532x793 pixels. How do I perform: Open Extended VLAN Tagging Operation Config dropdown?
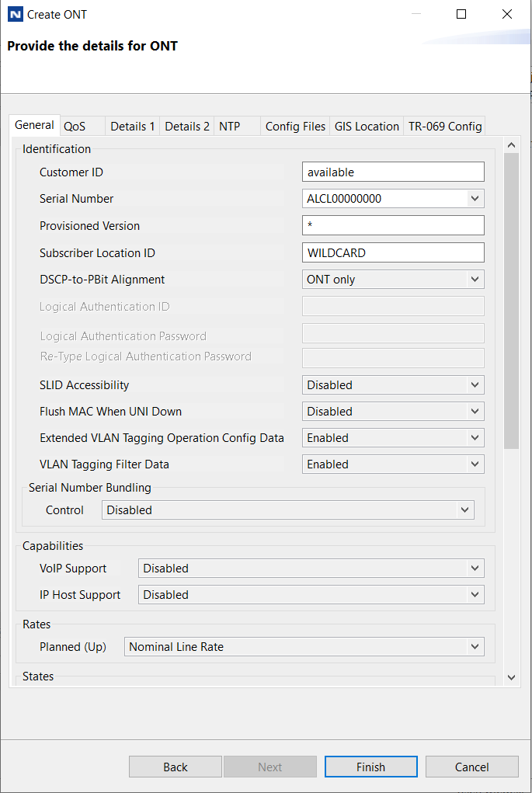[393, 437]
